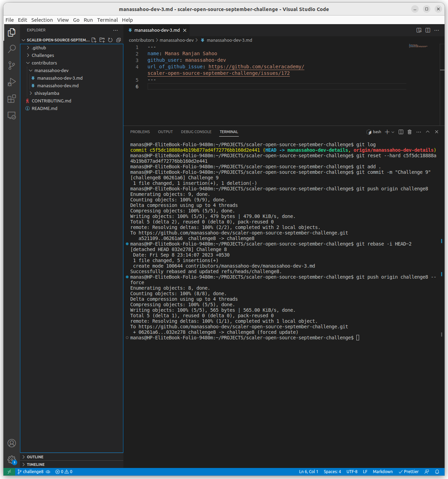
Task: Toggle the Prettier formatter in status bar
Action: click(x=408, y=471)
